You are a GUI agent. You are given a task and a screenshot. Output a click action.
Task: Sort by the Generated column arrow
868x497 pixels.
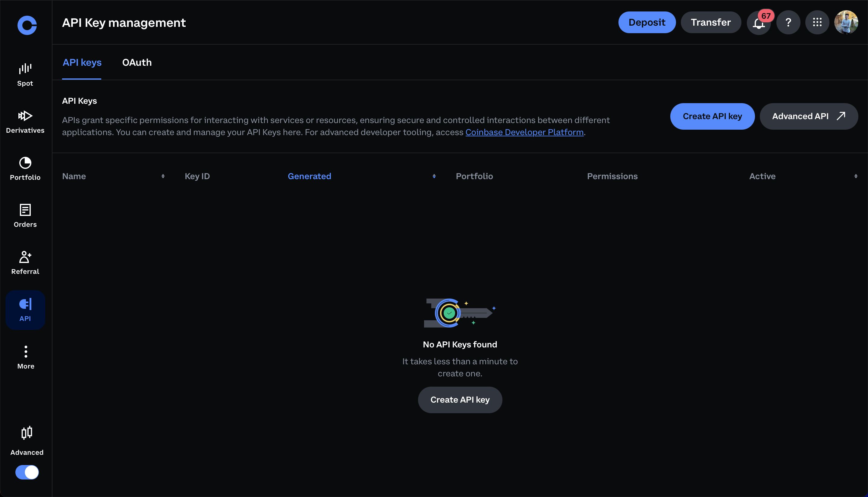pos(434,176)
